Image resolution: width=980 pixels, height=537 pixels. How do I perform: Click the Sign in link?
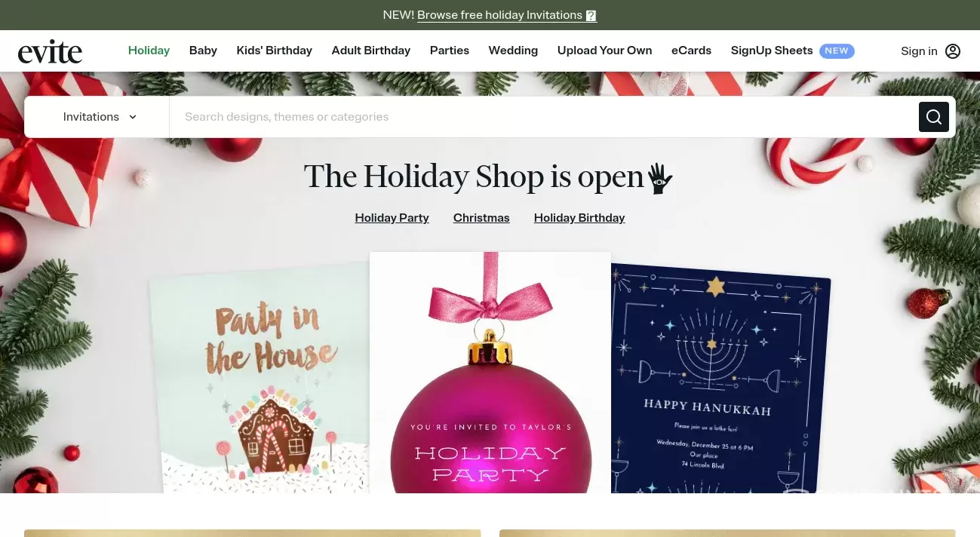click(919, 51)
